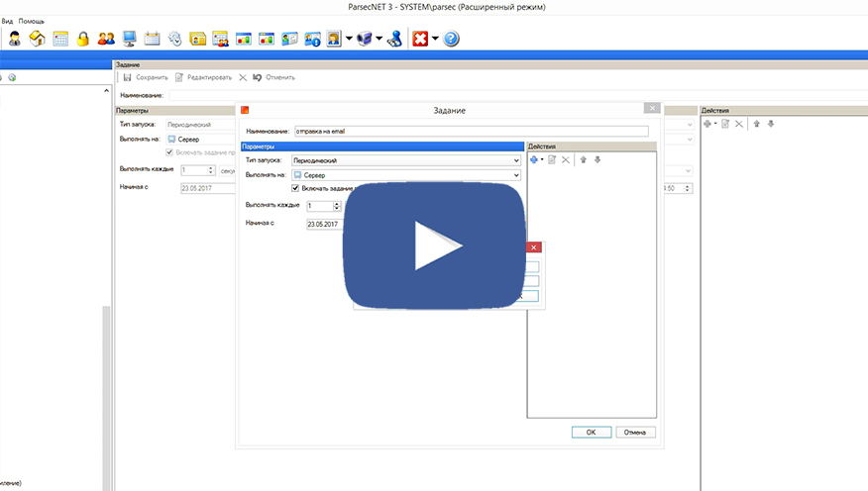
Task: Open the yellow ID card toolbar icon
Action: pyautogui.click(x=197, y=39)
